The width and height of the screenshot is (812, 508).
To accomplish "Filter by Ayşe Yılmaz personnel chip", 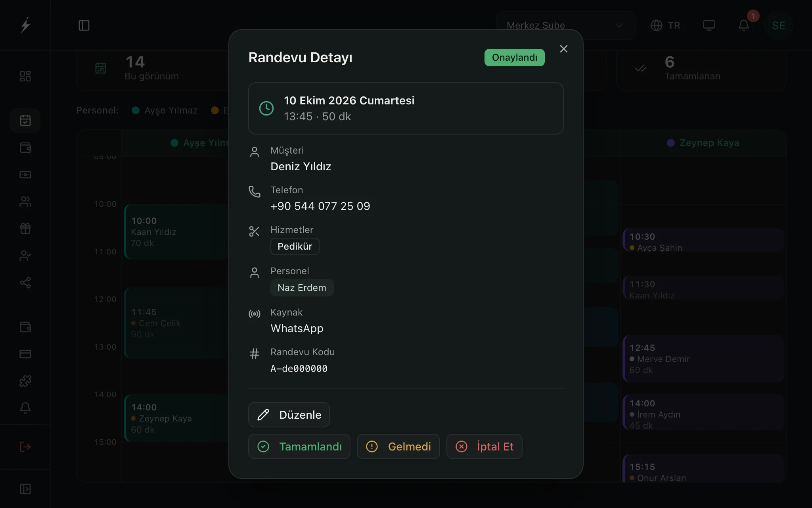I will pos(165,110).
